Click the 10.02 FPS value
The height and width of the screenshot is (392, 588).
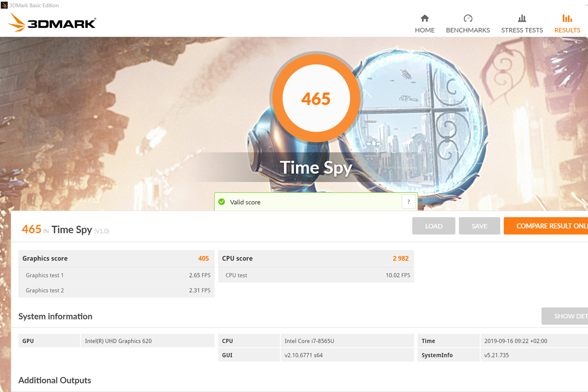[x=398, y=275]
